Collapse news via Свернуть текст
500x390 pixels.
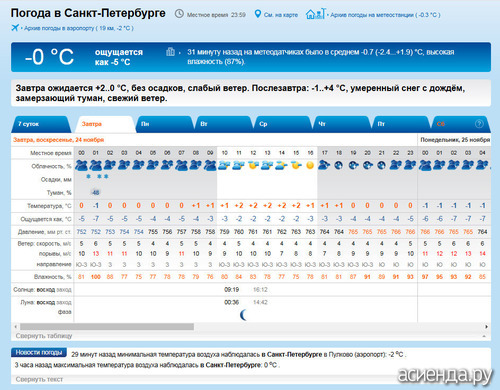pos(39,379)
